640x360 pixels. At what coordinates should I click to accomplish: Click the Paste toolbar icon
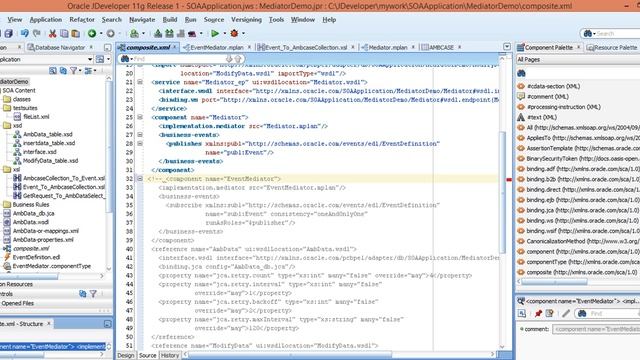tap(76, 33)
